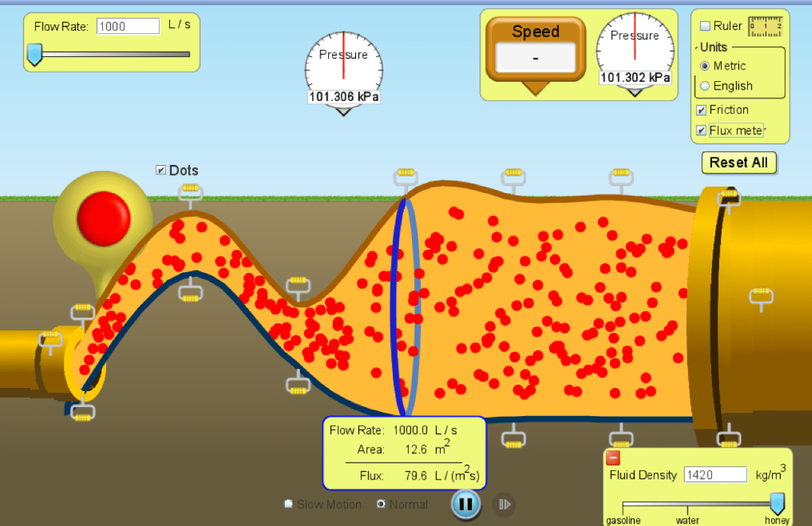Uncheck the Friction checkbox

702,110
